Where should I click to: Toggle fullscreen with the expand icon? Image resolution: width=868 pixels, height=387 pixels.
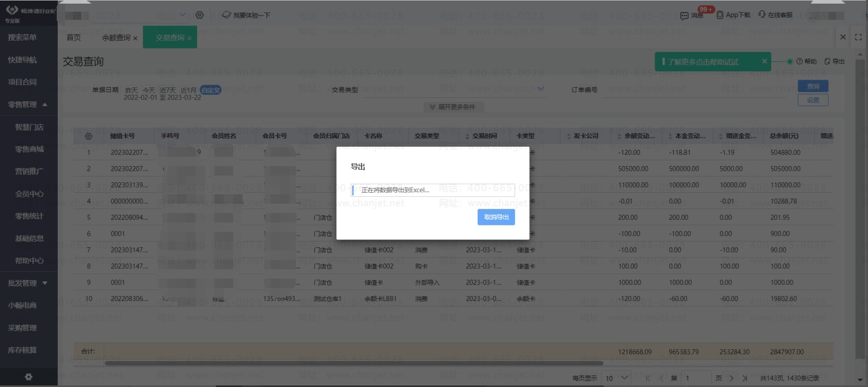click(858, 37)
